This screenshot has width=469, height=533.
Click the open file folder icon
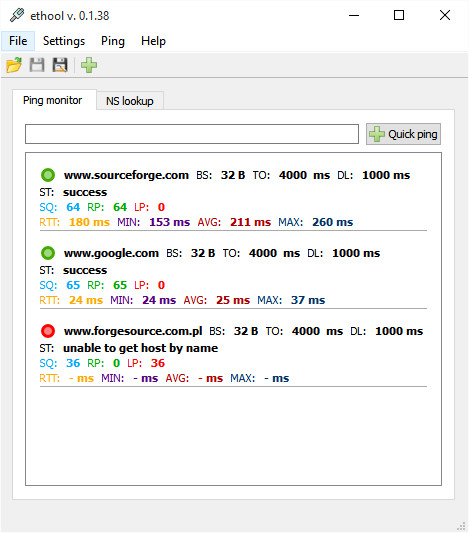(14, 65)
